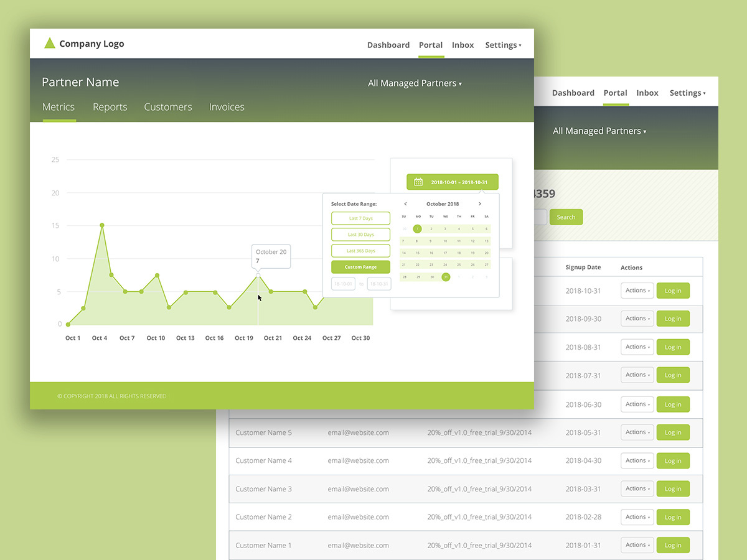Select Dashboard in the top navigation
747x560 pixels.
(388, 45)
